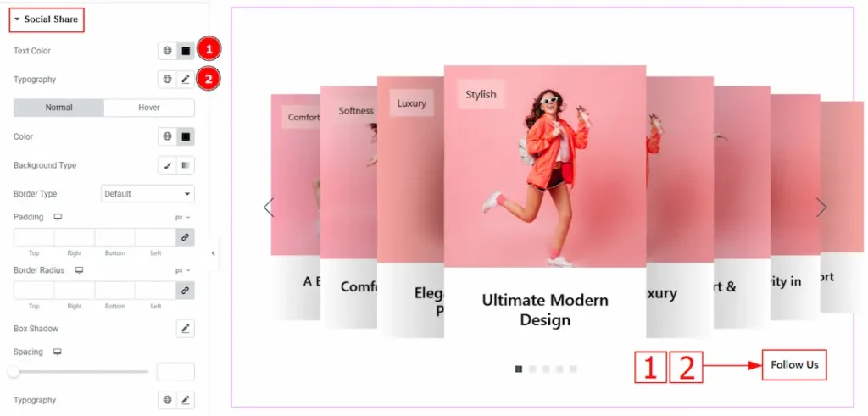
Task: Edit top Typography with pencil icon
Action: (186, 80)
